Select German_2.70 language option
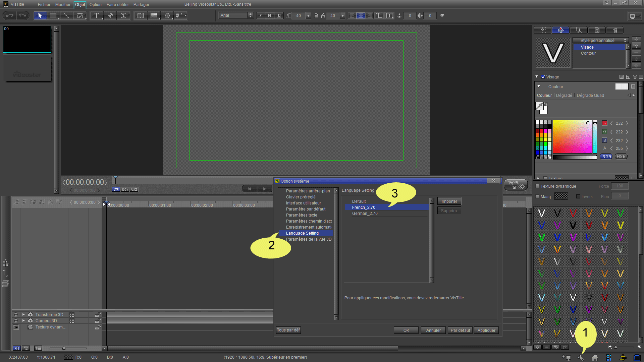The image size is (644, 362). [365, 213]
